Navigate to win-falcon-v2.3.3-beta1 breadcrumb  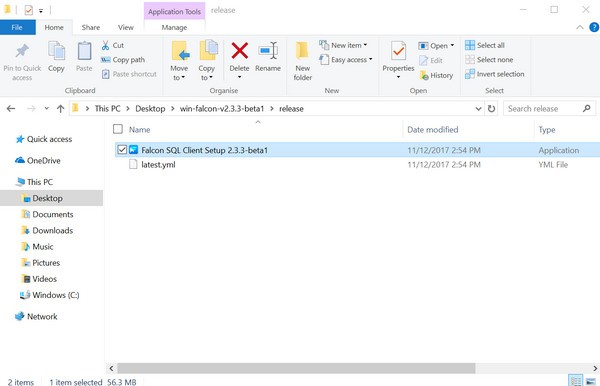[222, 109]
